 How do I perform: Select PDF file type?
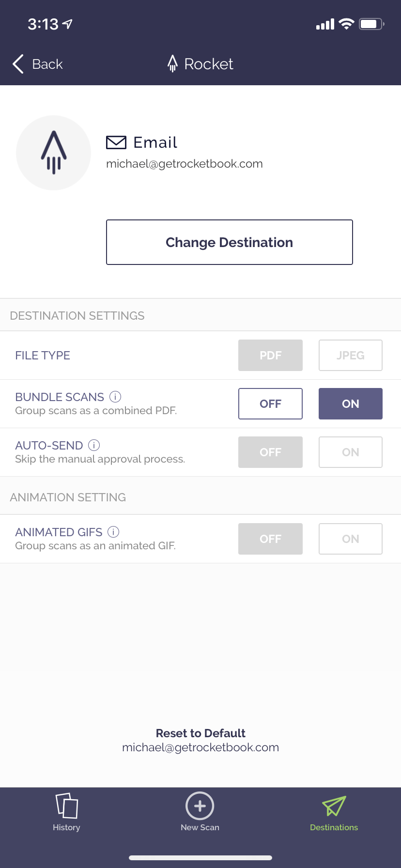click(270, 355)
